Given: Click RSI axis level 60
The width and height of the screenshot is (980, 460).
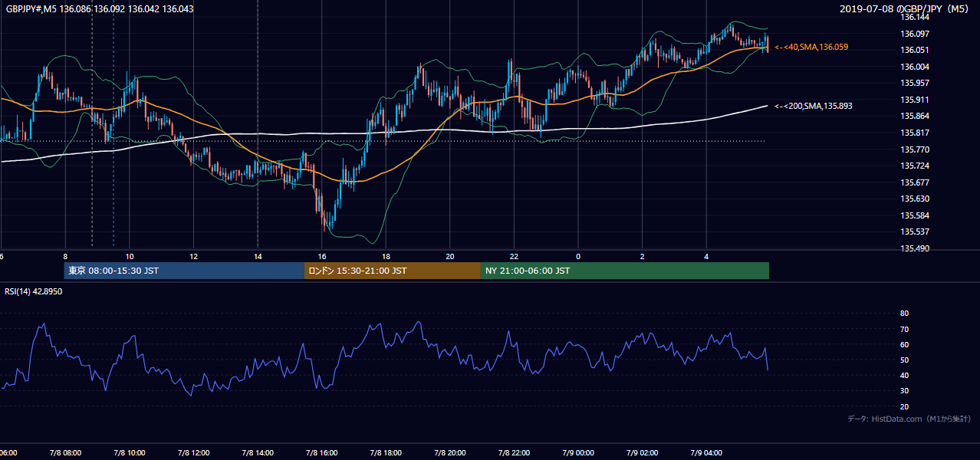Looking at the screenshot, I should (x=904, y=344).
